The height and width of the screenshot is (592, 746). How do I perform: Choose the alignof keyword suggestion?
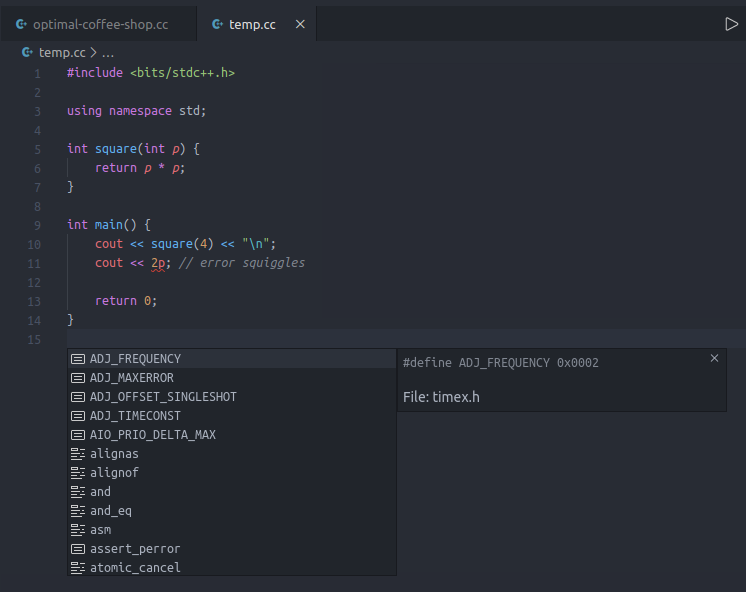pyautogui.click(x=232, y=473)
